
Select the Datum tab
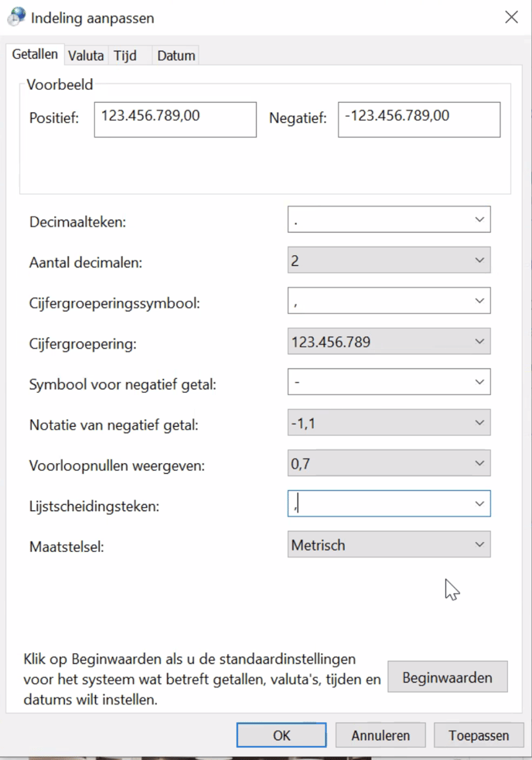click(x=176, y=56)
